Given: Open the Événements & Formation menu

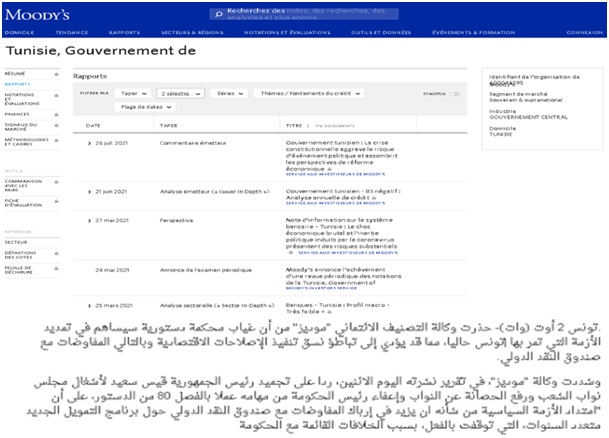Looking at the screenshot, I should (473, 33).
